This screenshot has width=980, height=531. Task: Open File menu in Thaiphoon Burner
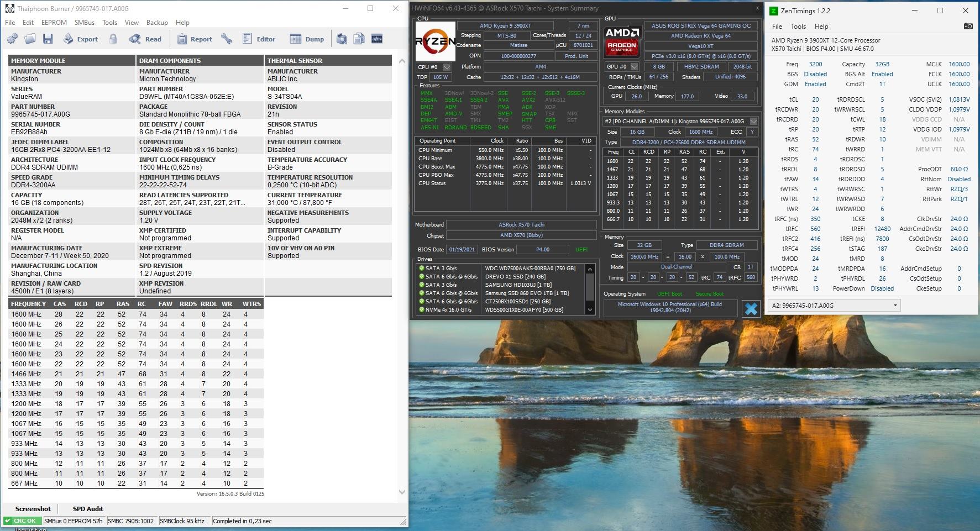10,23
